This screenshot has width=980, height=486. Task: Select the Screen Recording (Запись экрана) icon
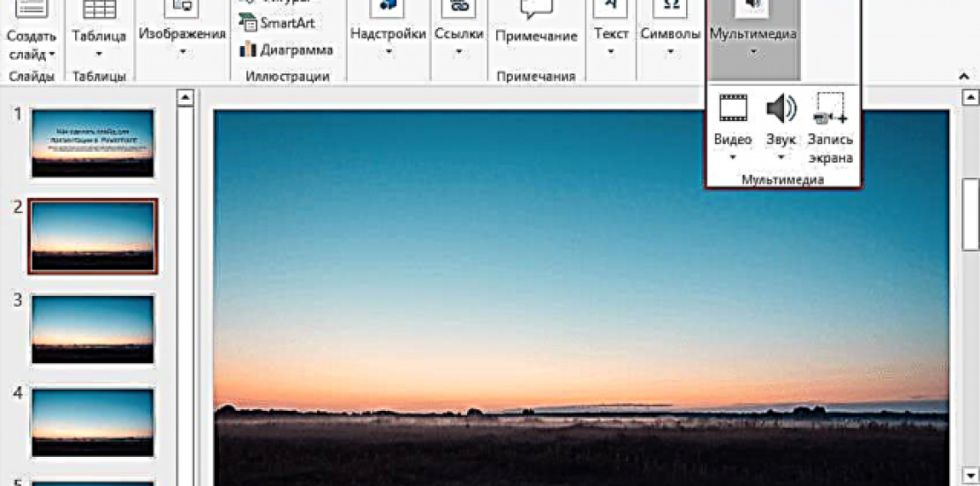click(x=830, y=108)
